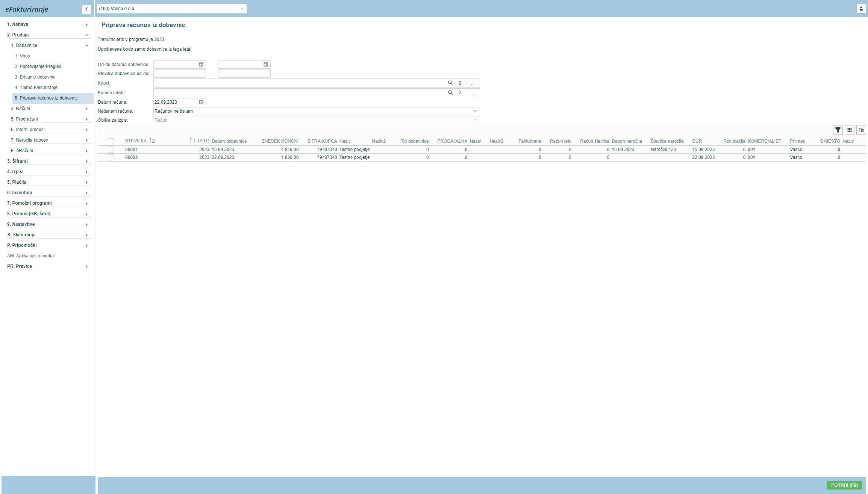This screenshot has width=868, height=494.
Task: Open the Natisnem račune dropdown
Action: [317, 111]
